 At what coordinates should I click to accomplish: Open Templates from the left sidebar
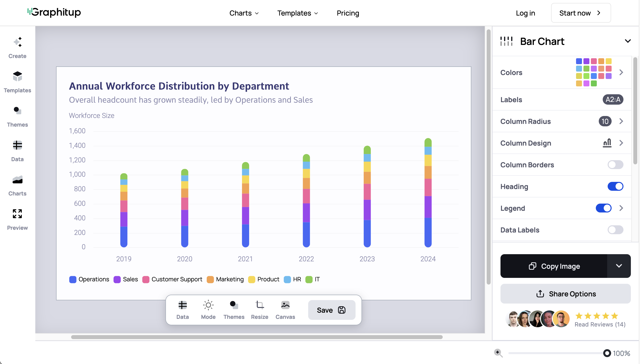(x=17, y=81)
